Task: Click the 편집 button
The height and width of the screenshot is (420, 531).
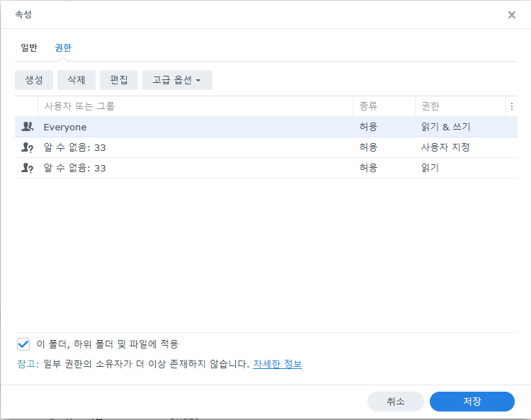Action: coord(119,80)
